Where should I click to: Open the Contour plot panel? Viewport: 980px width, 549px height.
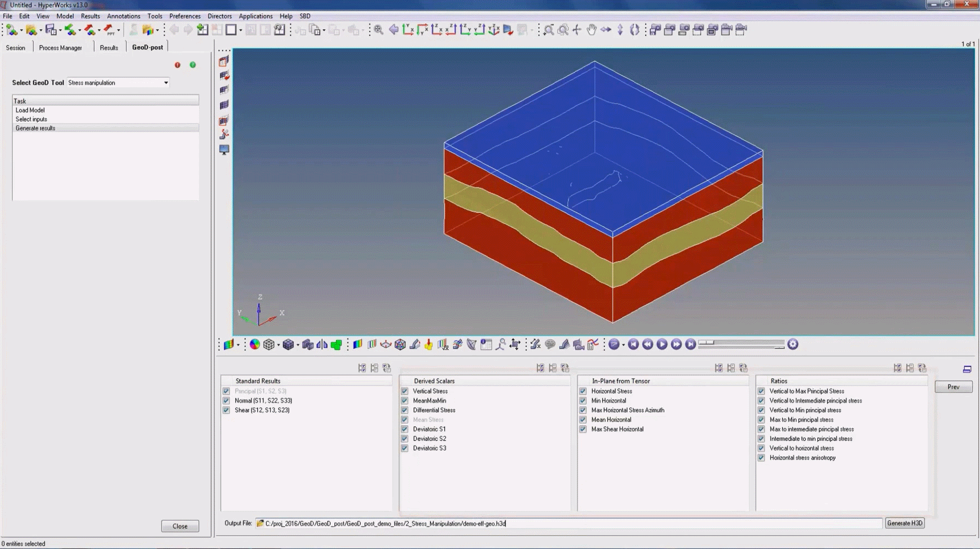point(357,344)
